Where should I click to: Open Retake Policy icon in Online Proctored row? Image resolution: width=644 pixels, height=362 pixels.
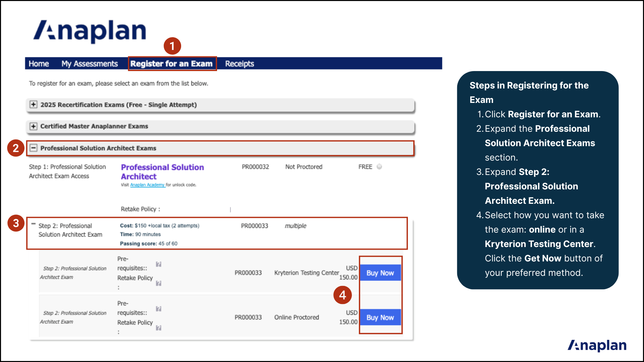159,328
